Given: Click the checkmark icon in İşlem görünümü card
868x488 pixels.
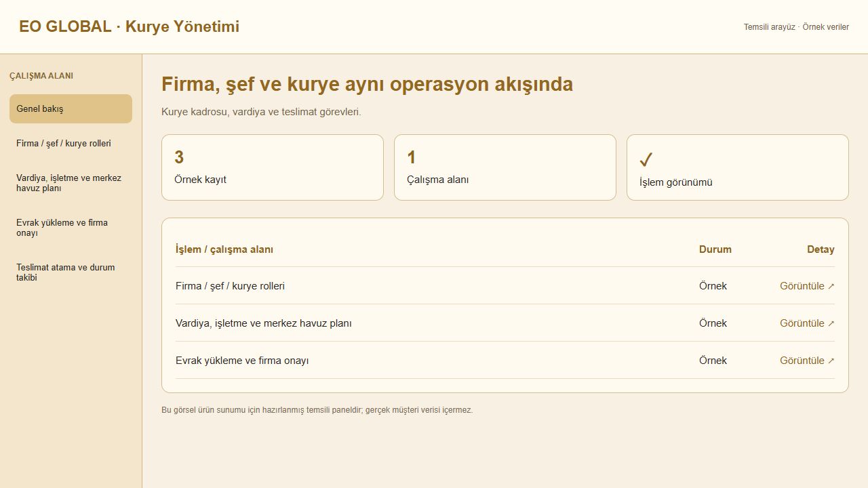Looking at the screenshot, I should [x=646, y=160].
